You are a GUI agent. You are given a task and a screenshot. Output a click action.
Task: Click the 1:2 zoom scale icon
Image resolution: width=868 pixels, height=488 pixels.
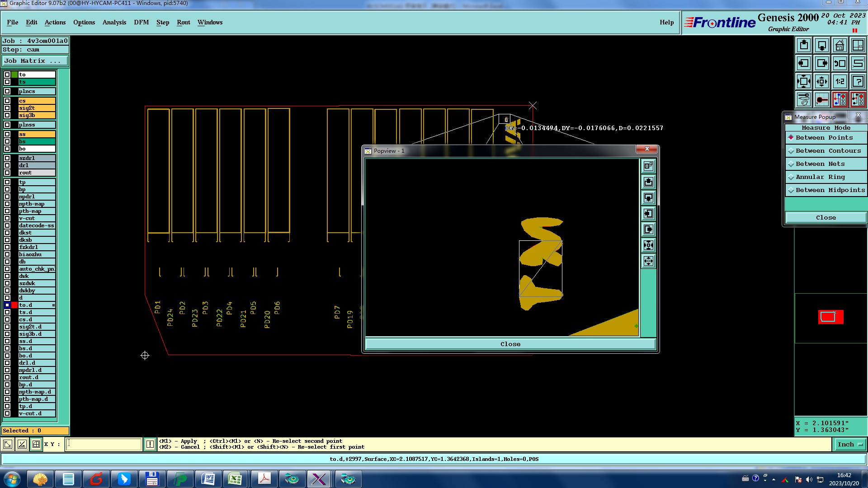[x=840, y=81]
